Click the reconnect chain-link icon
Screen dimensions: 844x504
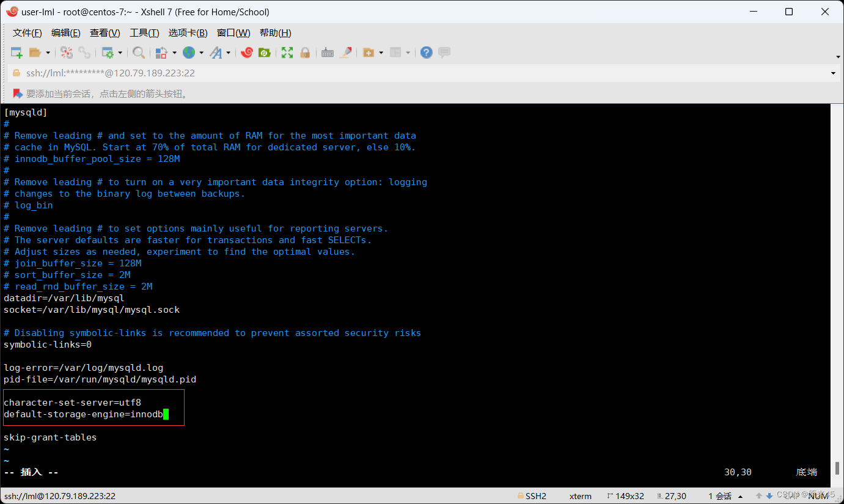pos(84,53)
